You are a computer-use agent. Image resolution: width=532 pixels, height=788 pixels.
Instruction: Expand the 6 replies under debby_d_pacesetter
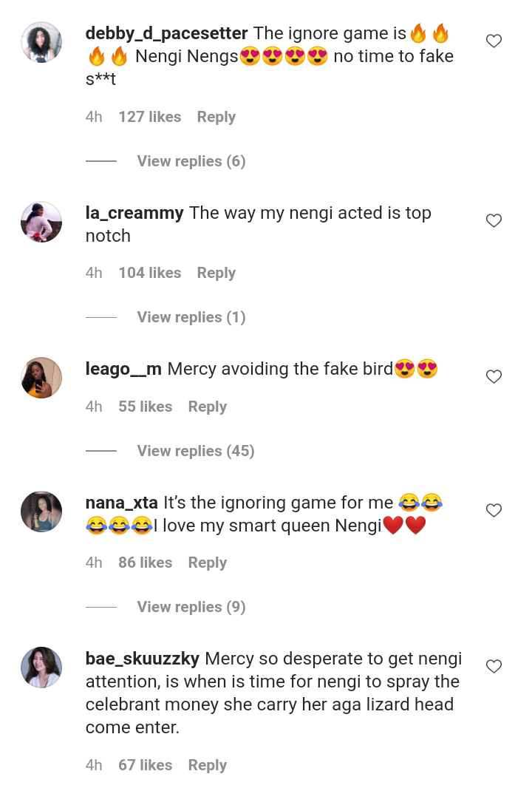pyautogui.click(x=191, y=161)
